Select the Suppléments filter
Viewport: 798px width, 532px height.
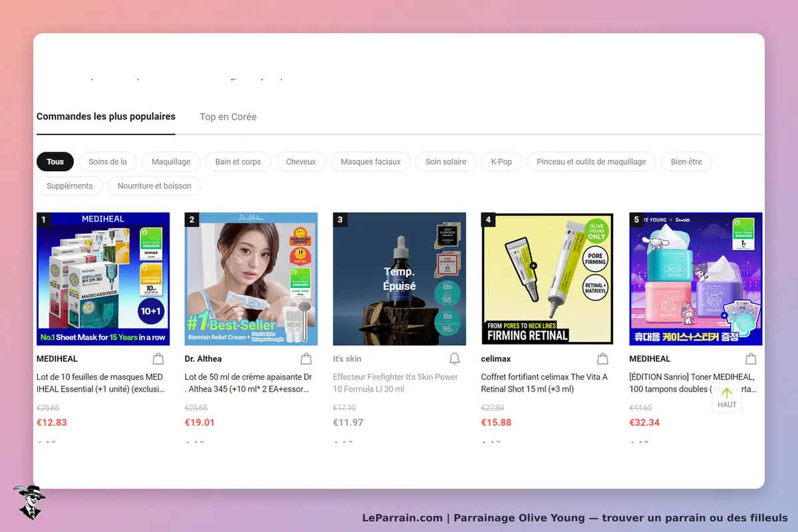point(70,186)
